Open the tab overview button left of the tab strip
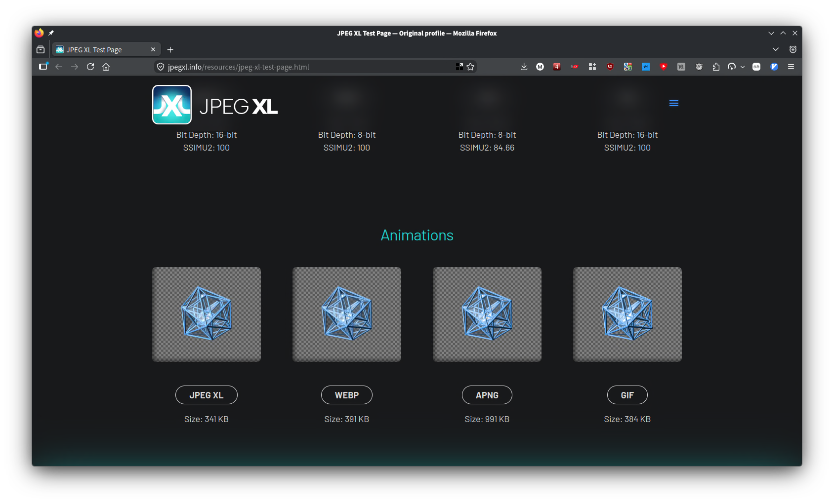Image resolution: width=834 pixels, height=504 pixels. [41, 49]
